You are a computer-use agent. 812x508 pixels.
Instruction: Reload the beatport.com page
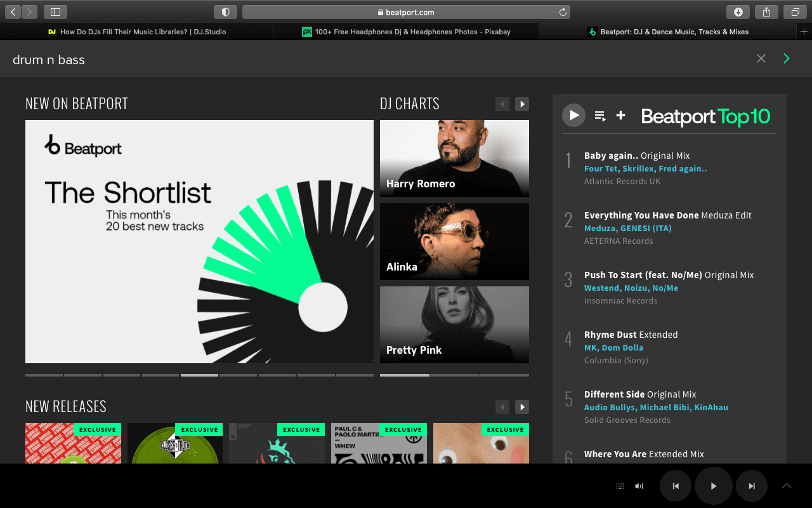pyautogui.click(x=563, y=12)
